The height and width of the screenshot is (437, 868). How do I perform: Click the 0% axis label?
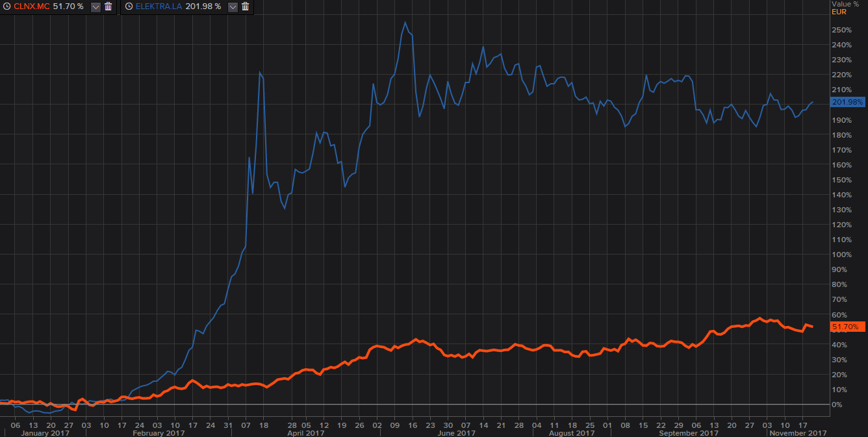pos(837,405)
